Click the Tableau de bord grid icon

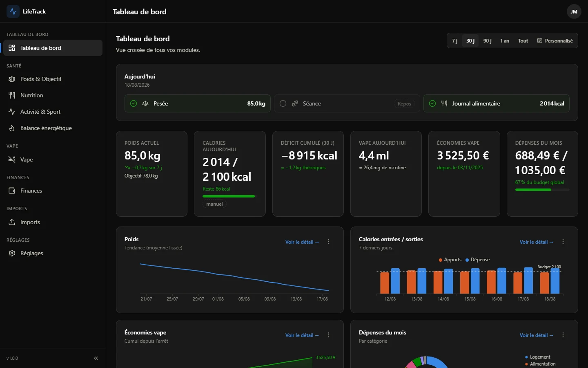(12, 48)
